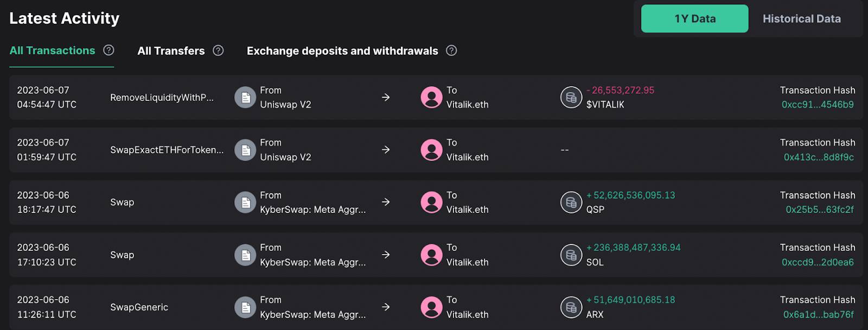Click the help icon beside All Transactions
868x330 pixels.
pos(108,50)
